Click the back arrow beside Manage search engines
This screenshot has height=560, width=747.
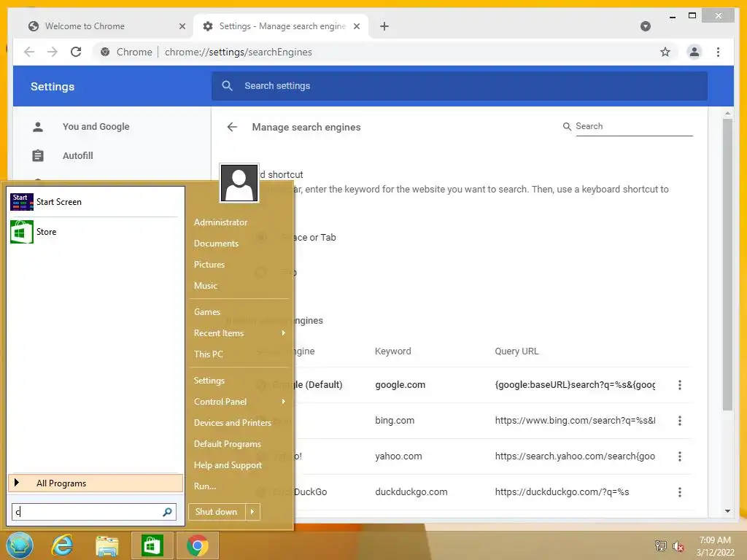(x=232, y=127)
